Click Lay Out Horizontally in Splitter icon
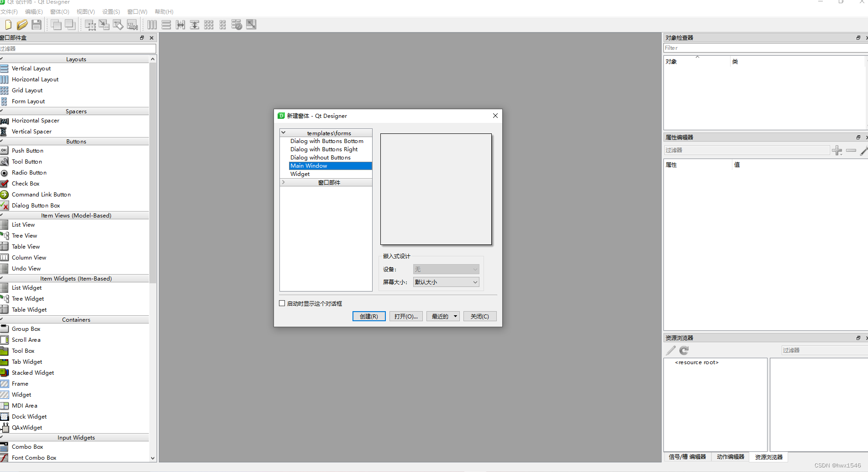Image resolution: width=868 pixels, height=472 pixels. 180,25
